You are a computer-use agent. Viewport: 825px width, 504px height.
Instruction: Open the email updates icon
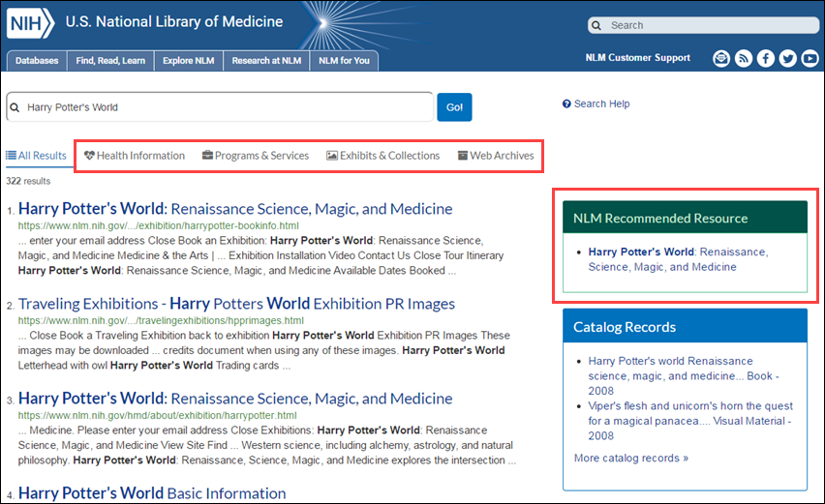pos(721,58)
